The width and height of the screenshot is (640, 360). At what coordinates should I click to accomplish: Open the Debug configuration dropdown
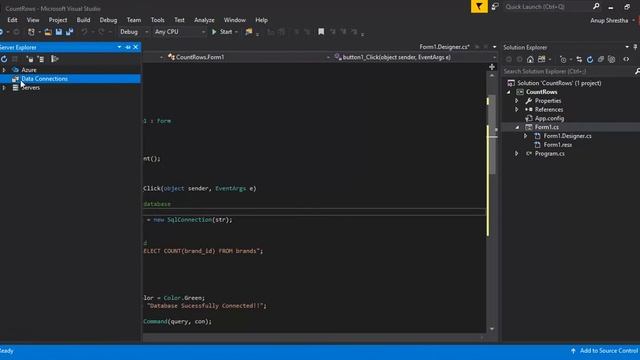coord(147,32)
